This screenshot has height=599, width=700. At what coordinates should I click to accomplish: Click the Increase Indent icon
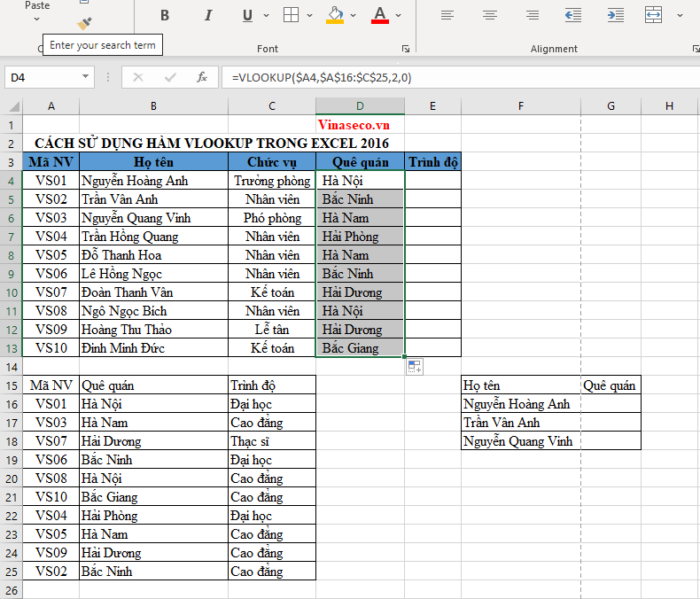tap(614, 15)
